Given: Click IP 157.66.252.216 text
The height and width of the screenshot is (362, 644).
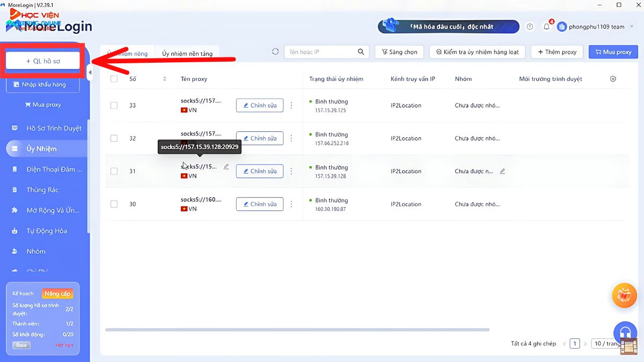Looking at the screenshot, I should click(332, 143).
